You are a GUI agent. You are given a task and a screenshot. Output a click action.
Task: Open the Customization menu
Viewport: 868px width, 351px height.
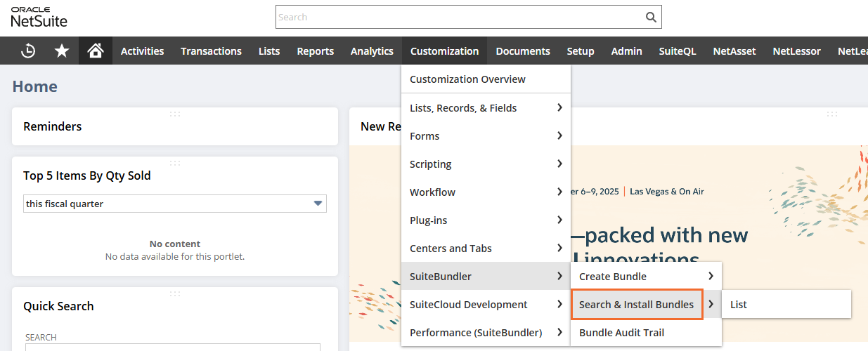[444, 51]
